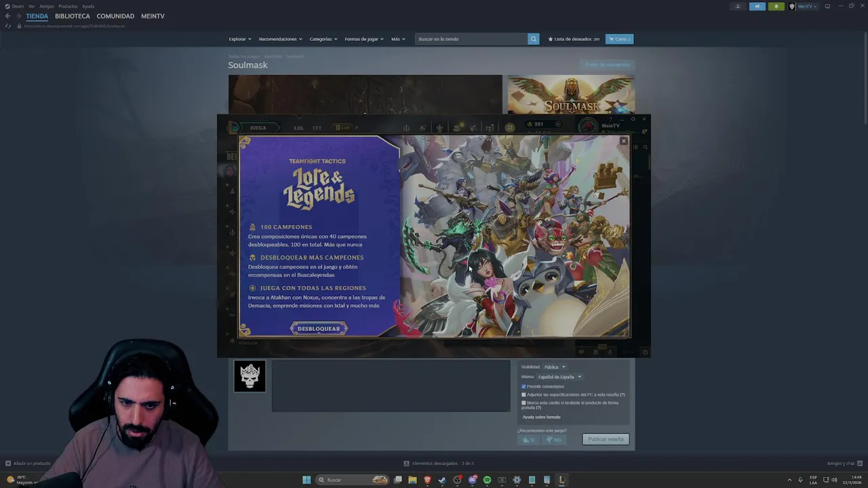
Task: Open the Windows Start button
Action: click(307, 480)
